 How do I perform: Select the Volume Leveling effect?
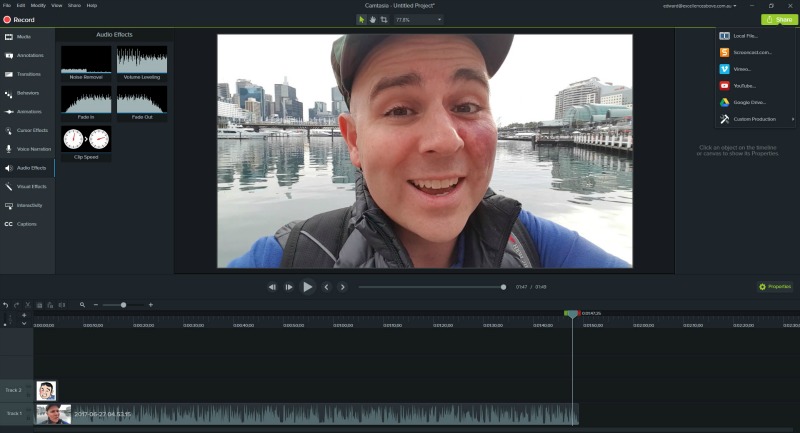[x=142, y=63]
